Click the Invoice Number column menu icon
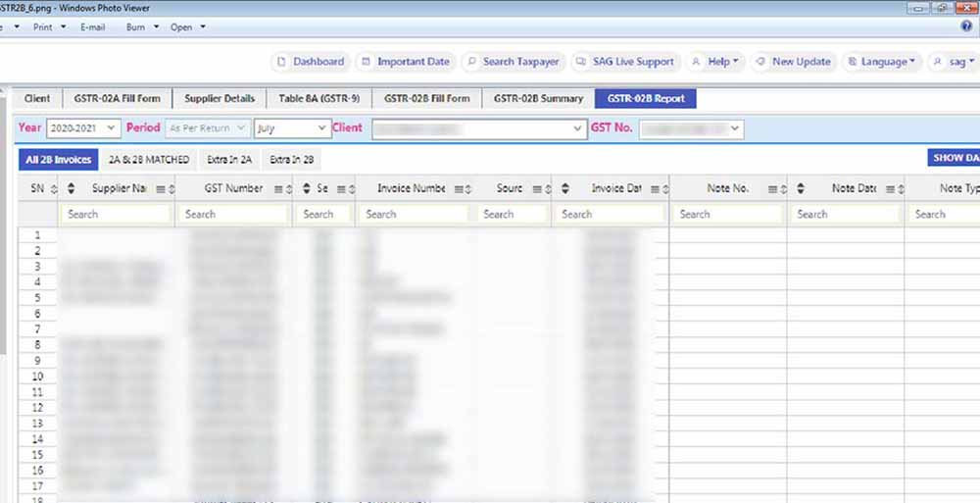Screen dimensions: 980x503 pos(458,189)
